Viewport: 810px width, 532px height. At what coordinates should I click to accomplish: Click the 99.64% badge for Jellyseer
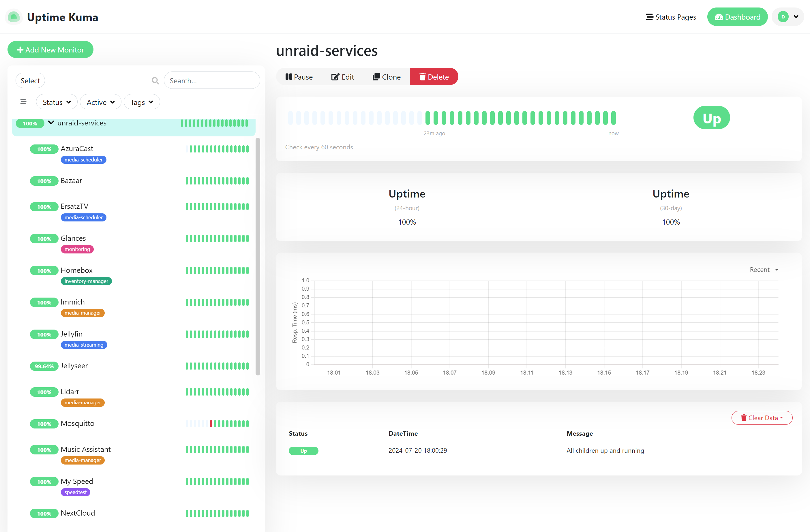coord(44,366)
